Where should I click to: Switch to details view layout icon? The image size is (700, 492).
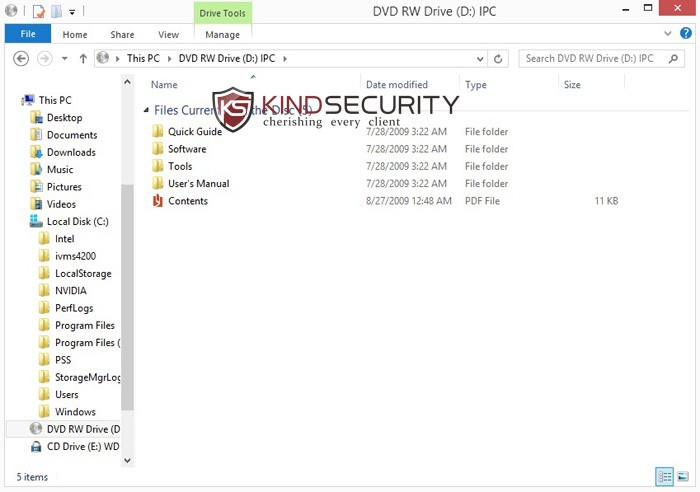[x=664, y=476]
